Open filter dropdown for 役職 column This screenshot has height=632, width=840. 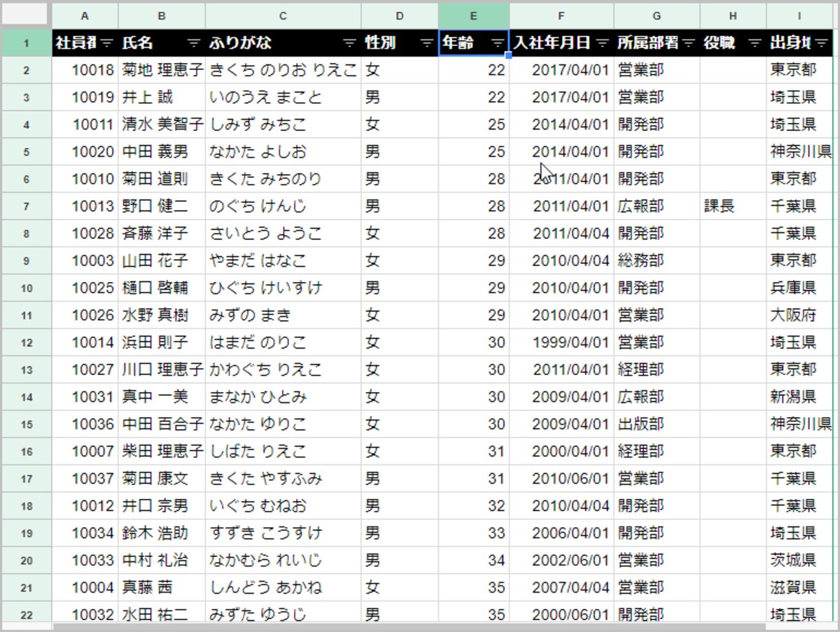point(755,43)
